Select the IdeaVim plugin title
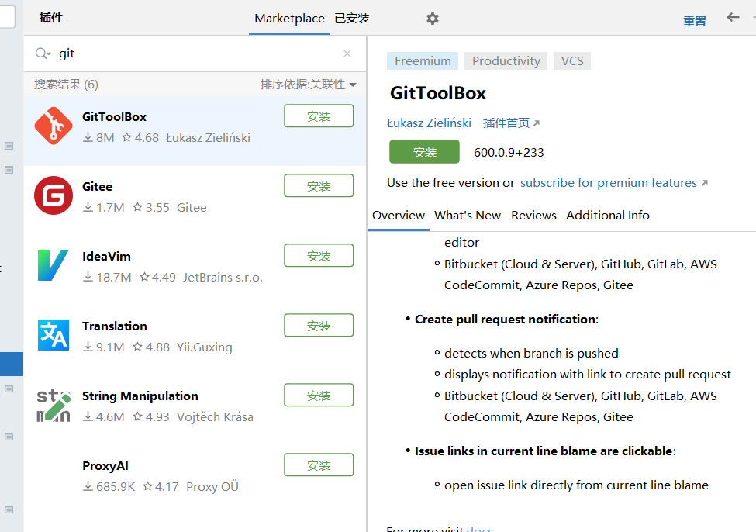The width and height of the screenshot is (756, 532). coord(106,256)
